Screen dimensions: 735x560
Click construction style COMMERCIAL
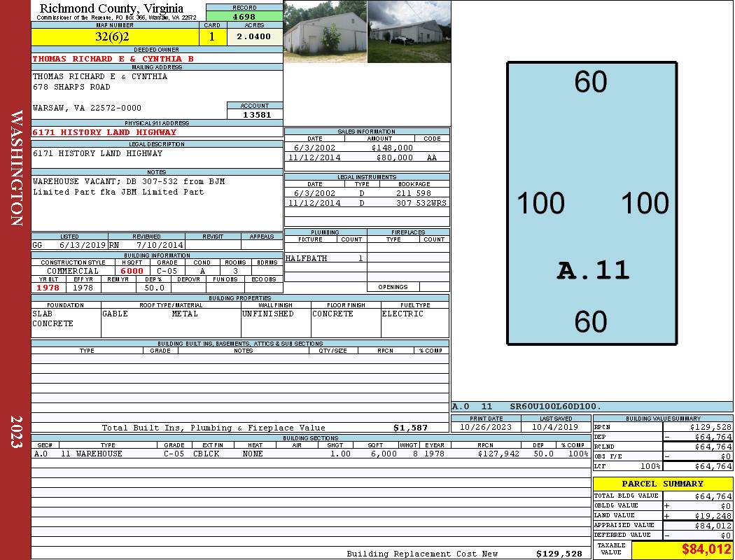73,271
